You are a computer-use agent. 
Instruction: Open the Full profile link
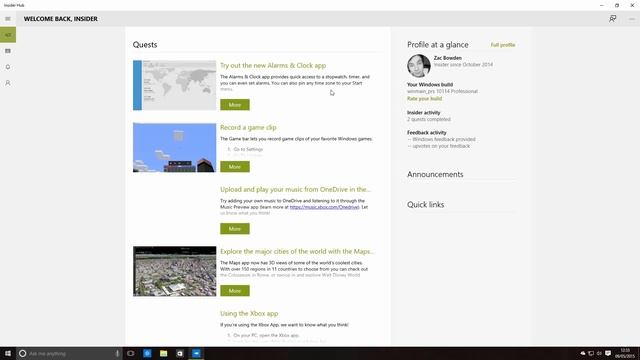[x=503, y=45]
